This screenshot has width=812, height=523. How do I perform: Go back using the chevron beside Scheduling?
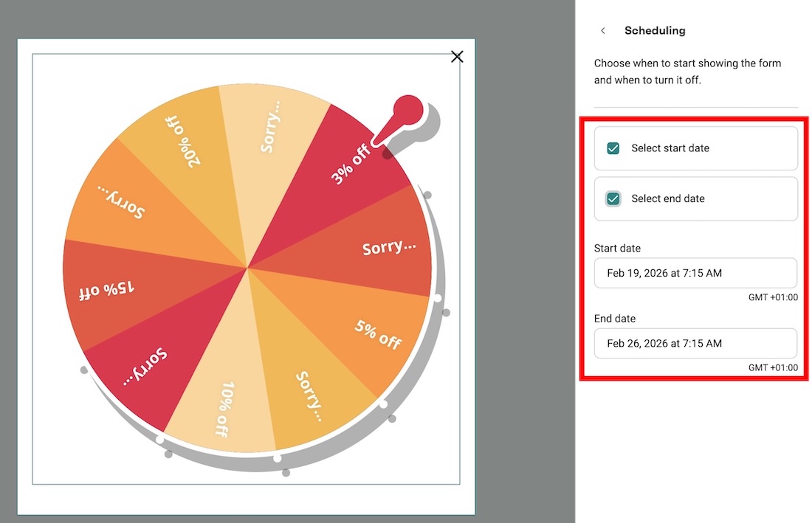pos(603,31)
